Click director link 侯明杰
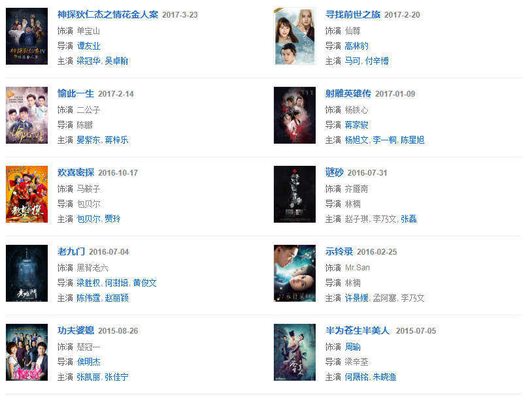532x397 pixels. click(89, 362)
